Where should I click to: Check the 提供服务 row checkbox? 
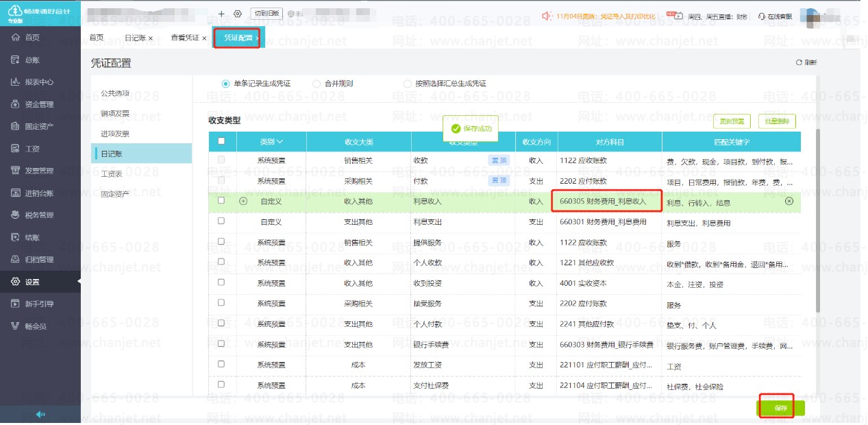pos(221,242)
